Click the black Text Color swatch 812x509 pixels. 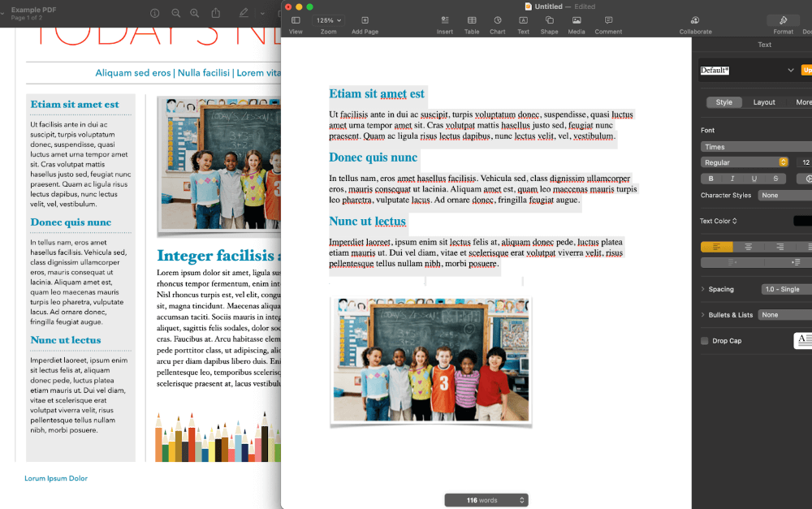point(802,221)
